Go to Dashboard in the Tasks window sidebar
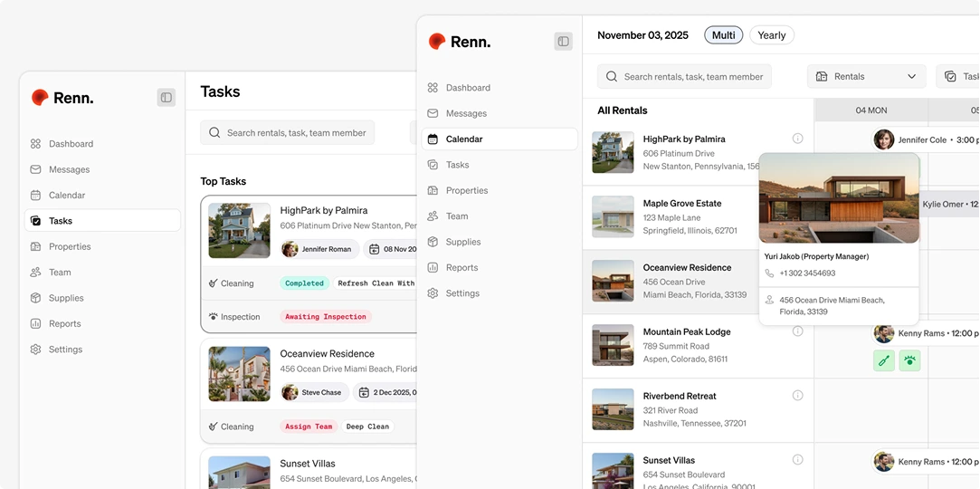This screenshot has width=980, height=489. point(71,144)
